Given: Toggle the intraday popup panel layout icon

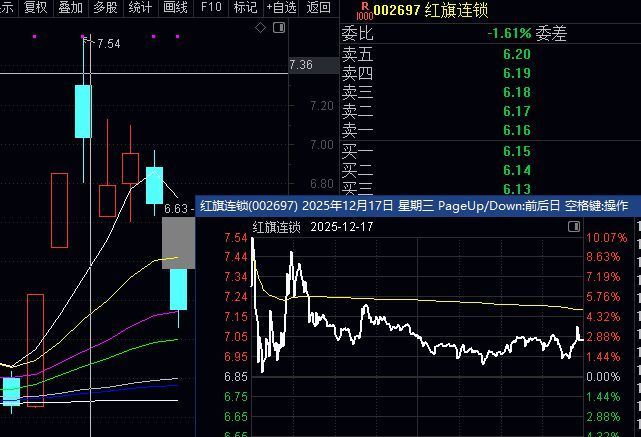Looking at the screenshot, I should pos(574,226).
